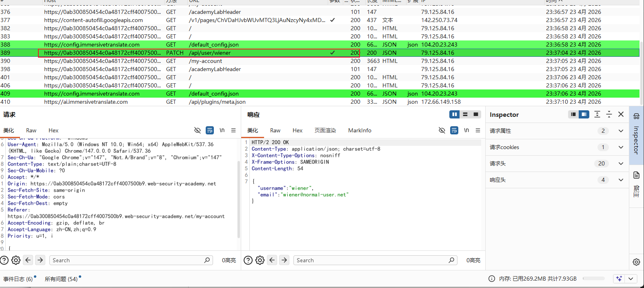The width and height of the screenshot is (644, 288).
Task: Select the PATCH /api/user/wiener history row
Action: pyautogui.click(x=320, y=53)
